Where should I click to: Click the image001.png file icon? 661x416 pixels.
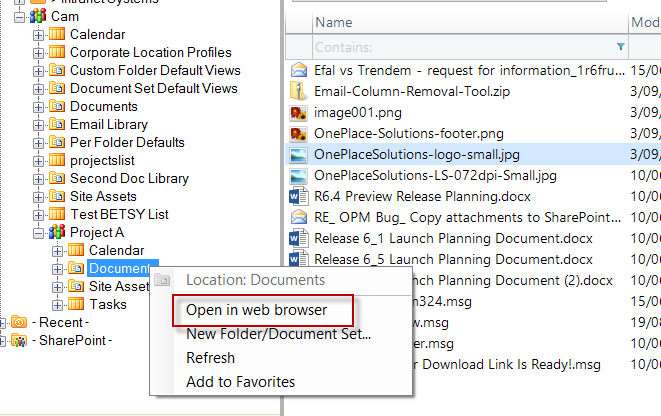point(298,113)
